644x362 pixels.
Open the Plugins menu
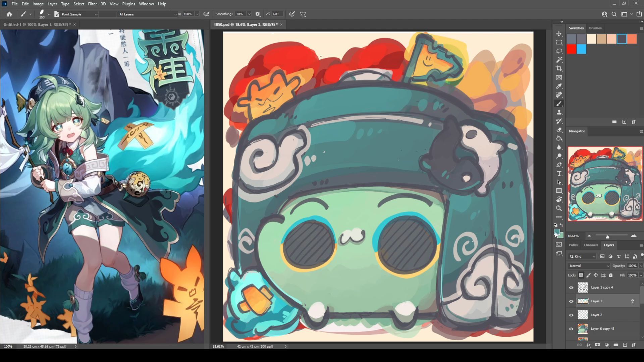128,4
